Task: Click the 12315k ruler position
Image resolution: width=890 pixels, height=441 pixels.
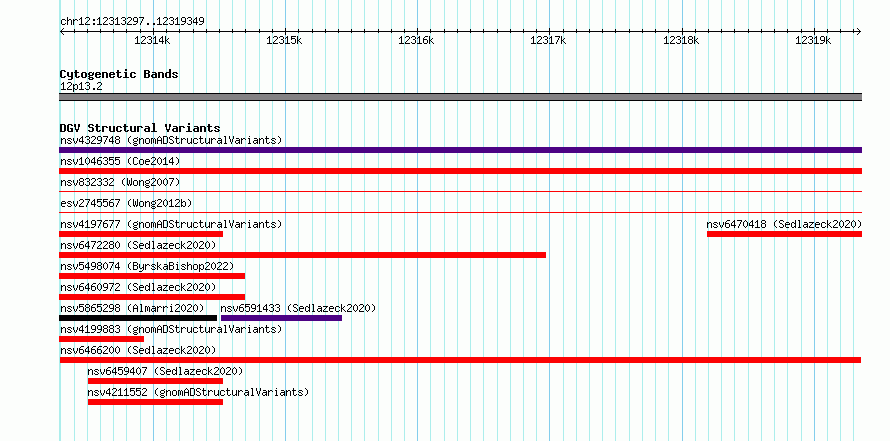Action: point(284,40)
